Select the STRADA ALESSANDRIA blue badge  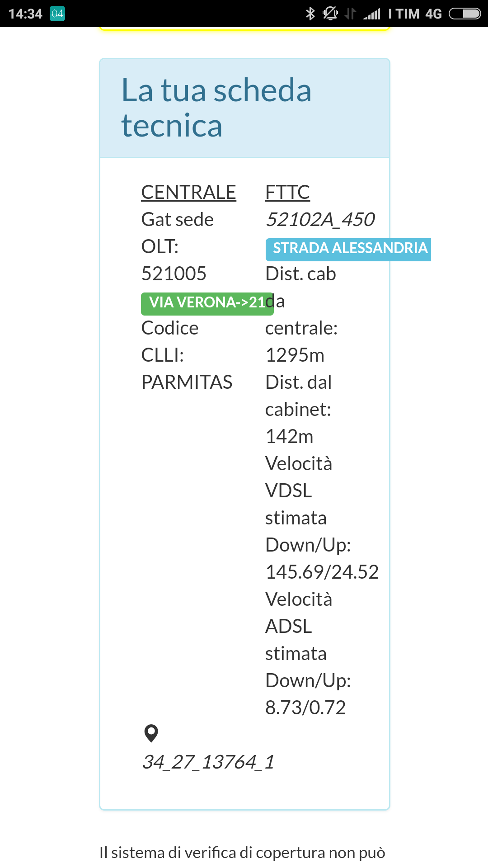348,249
